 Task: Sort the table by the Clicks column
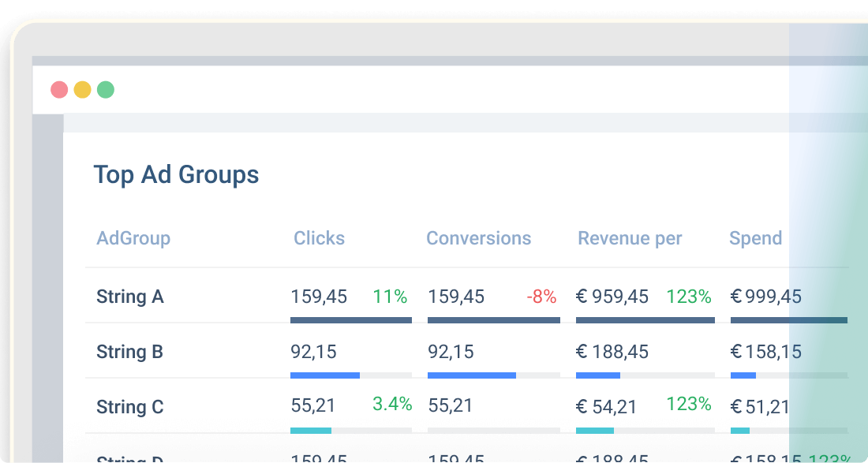pyautogui.click(x=319, y=238)
